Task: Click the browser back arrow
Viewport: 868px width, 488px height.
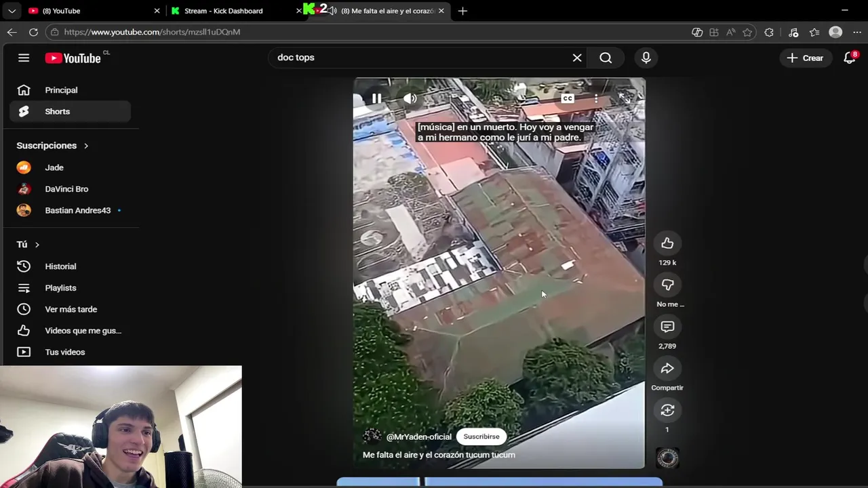Action: point(12,32)
